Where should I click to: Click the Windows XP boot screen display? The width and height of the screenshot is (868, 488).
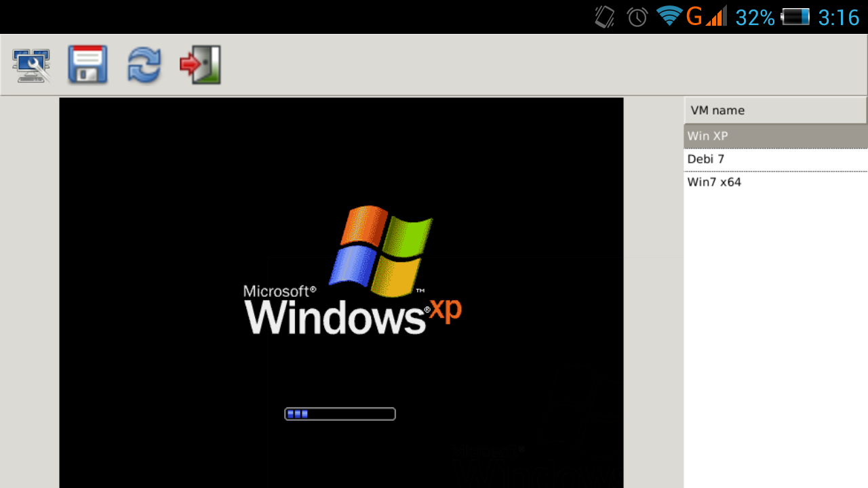[x=341, y=293]
